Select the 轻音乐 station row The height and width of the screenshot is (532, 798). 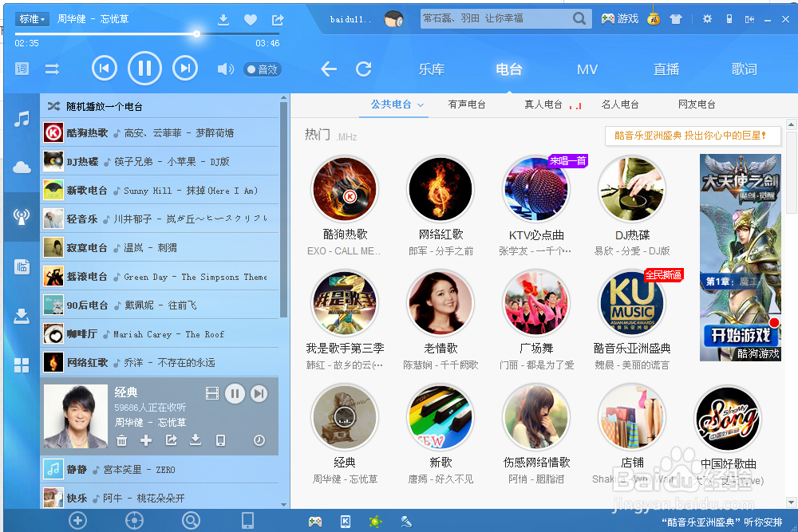point(160,219)
